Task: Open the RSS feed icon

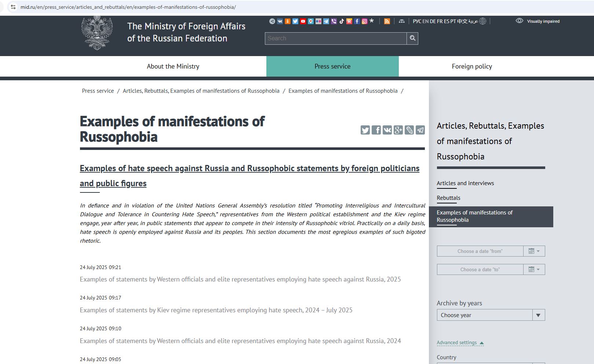Action: [x=387, y=21]
